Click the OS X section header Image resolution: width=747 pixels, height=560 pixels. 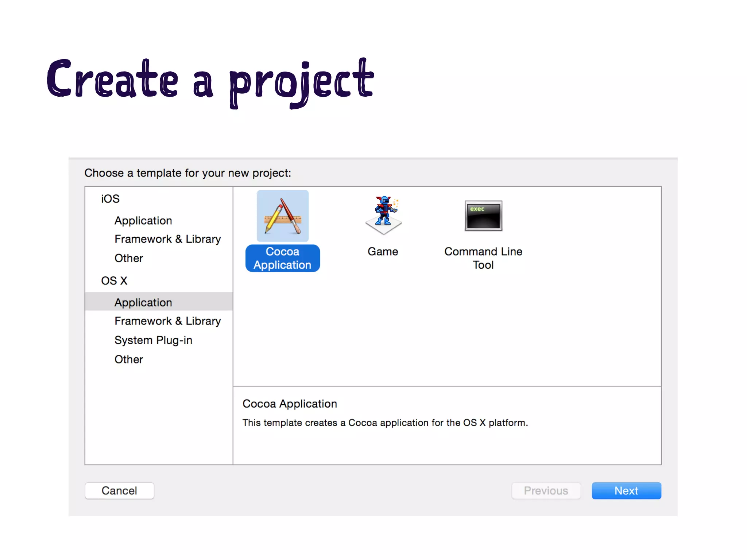point(114,281)
